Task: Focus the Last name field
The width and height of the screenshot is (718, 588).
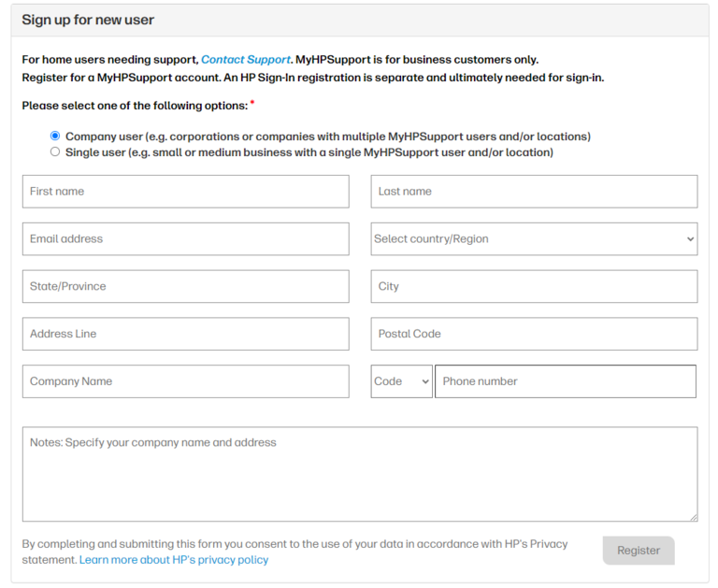Action: [x=534, y=192]
